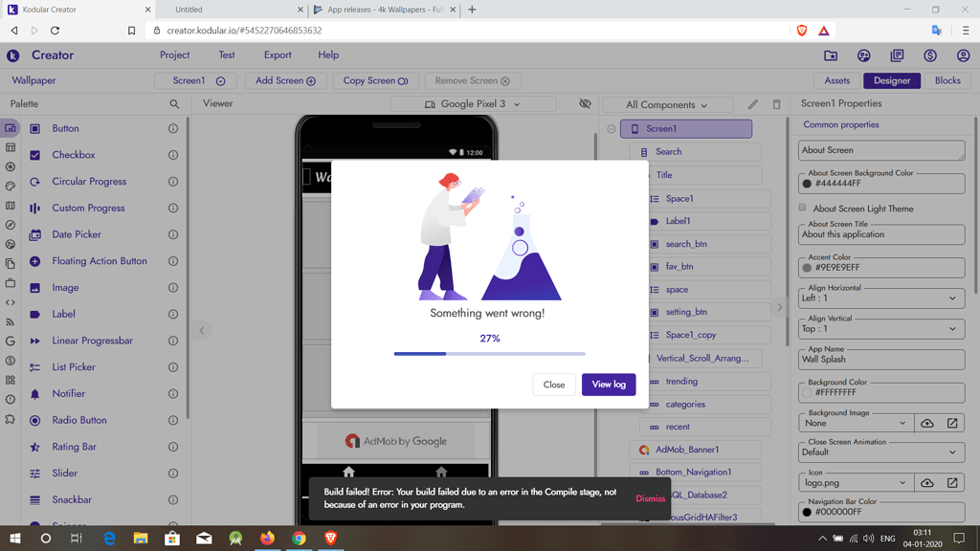The height and width of the screenshot is (551, 980).
Task: Click the Accent Color swatch
Action: 807,268
